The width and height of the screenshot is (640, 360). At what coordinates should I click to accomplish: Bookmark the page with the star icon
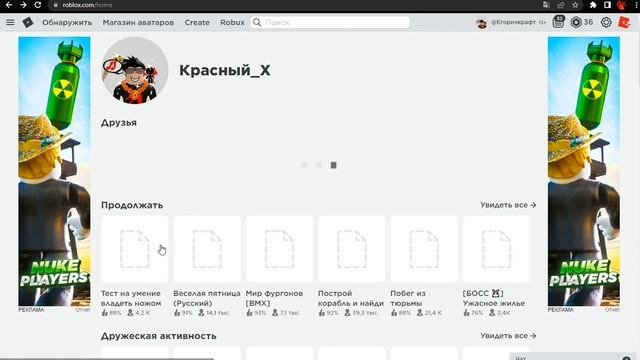pyautogui.click(x=575, y=5)
